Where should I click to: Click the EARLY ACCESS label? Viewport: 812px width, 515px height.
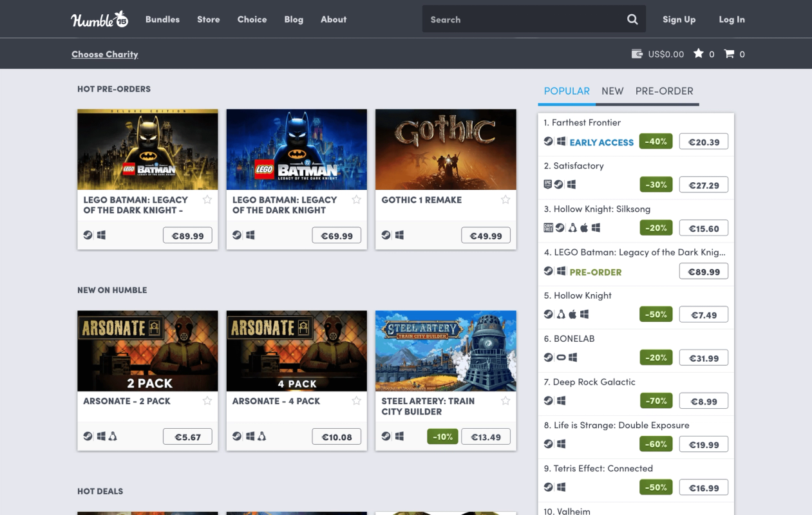pos(601,142)
